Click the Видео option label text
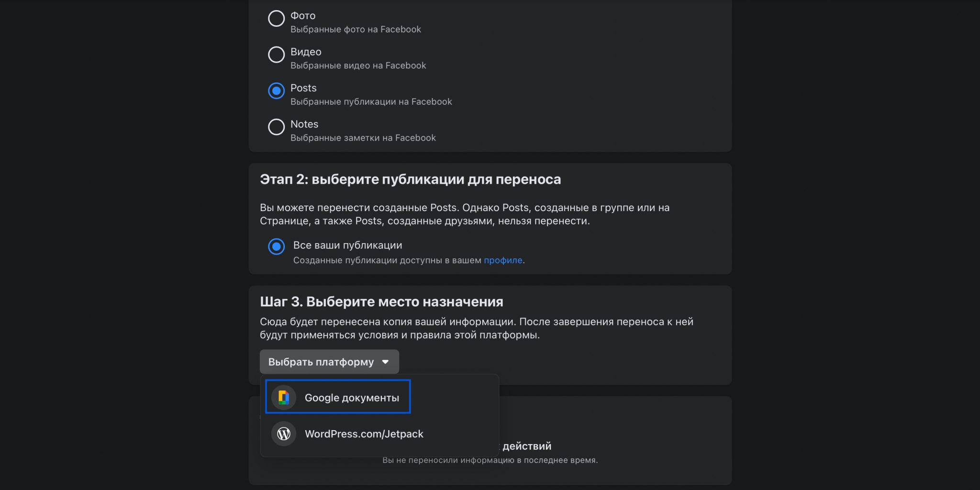 point(306,52)
